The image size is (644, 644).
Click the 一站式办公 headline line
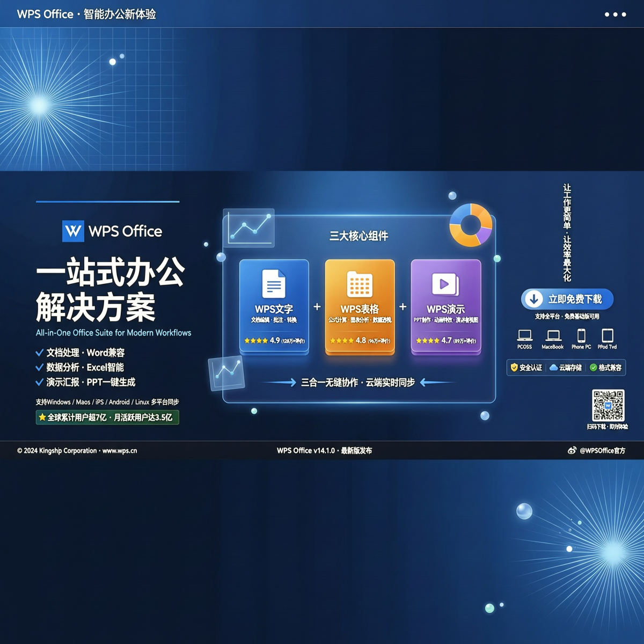click(110, 272)
